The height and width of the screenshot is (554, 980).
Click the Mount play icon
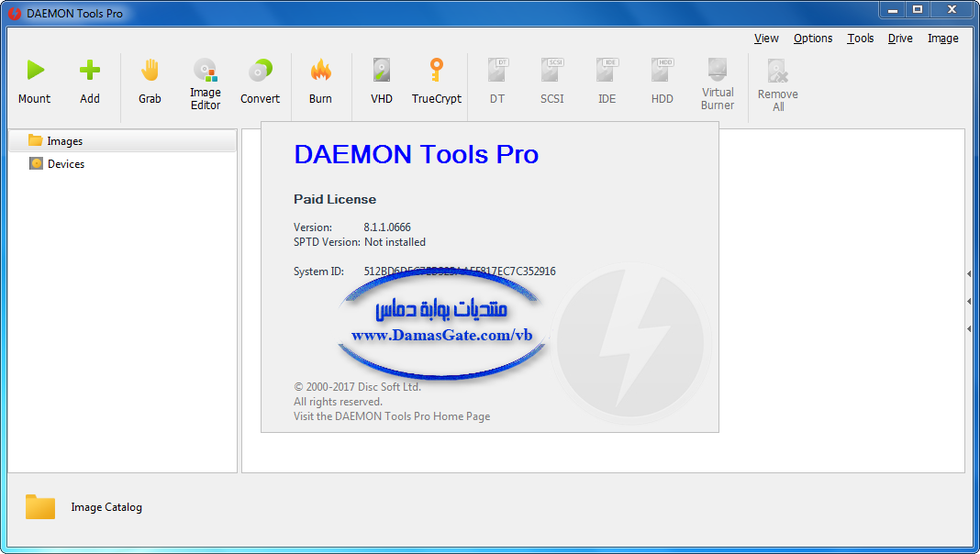point(35,70)
